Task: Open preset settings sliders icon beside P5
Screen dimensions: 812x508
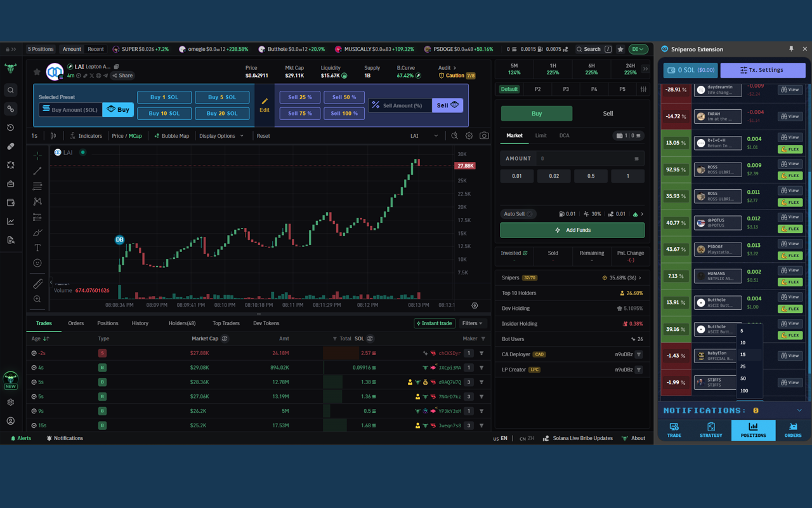Action: (x=644, y=90)
